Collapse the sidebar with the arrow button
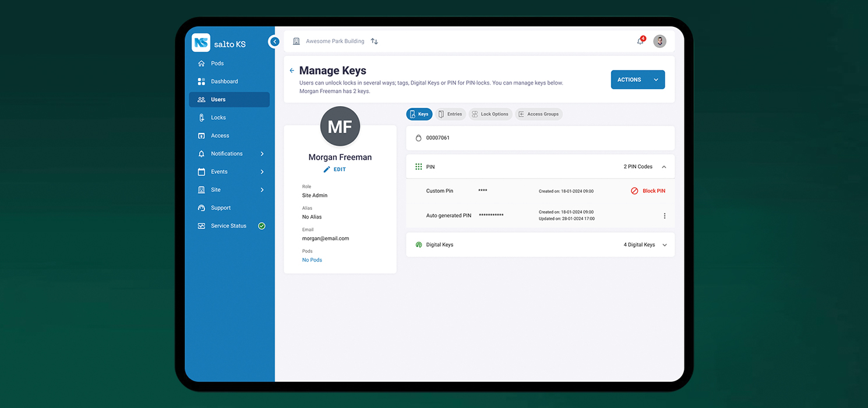The width and height of the screenshot is (868, 408). click(275, 41)
